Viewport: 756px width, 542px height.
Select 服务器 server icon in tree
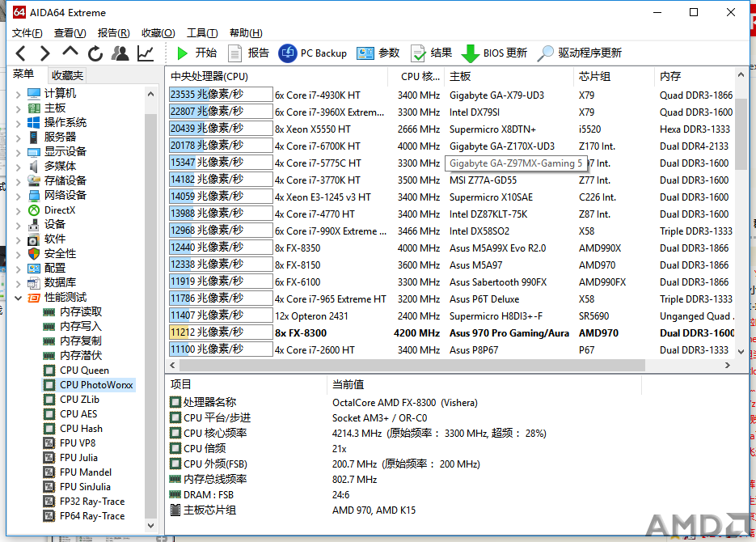coord(34,137)
